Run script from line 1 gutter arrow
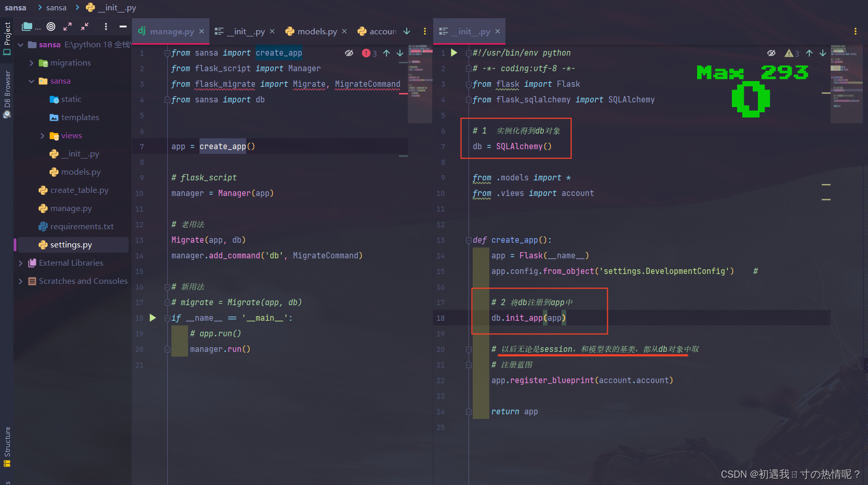The width and height of the screenshot is (868, 485). 454,53
